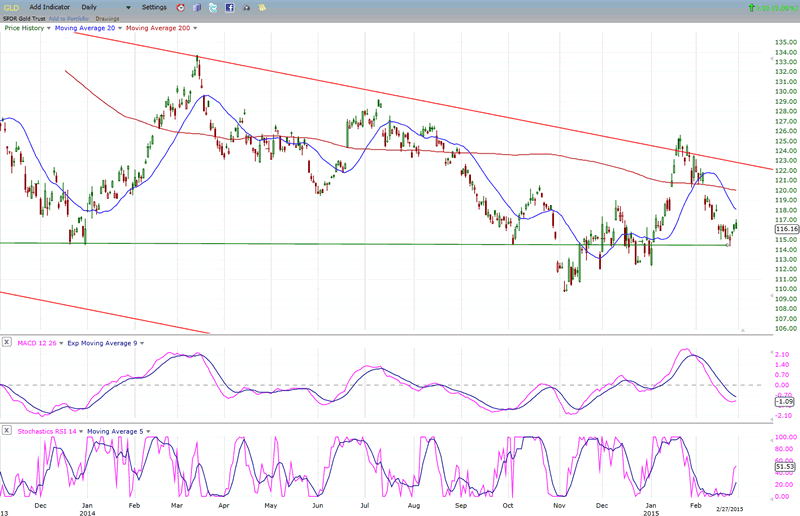The width and height of the screenshot is (800, 516).
Task: Close the Stochastics RSI indicator panel
Action: click(7, 431)
